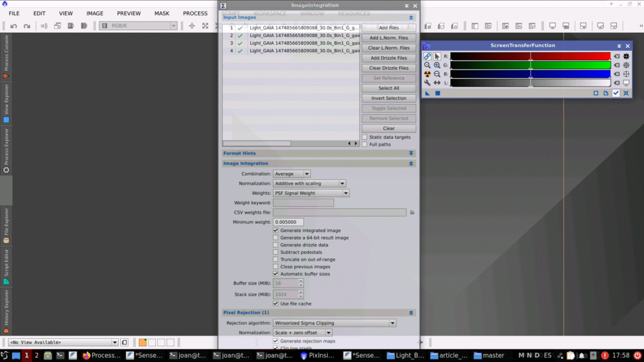Enable Generate a 64-bit result image

[x=275, y=238]
